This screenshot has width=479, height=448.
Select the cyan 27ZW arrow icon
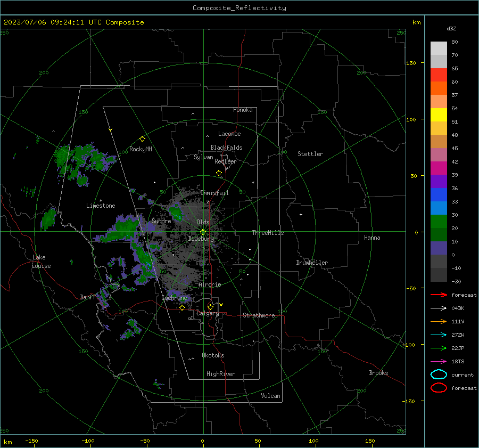click(439, 335)
